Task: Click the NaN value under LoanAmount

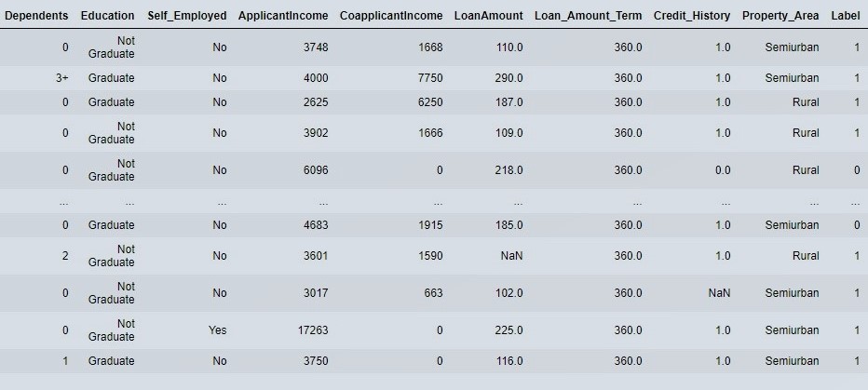Action: (511, 256)
